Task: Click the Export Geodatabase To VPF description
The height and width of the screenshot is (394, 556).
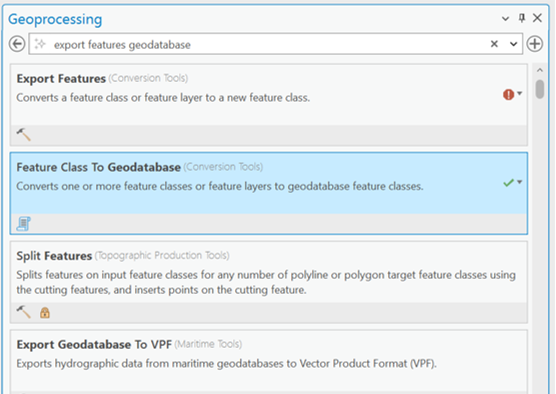Action: pos(227,364)
